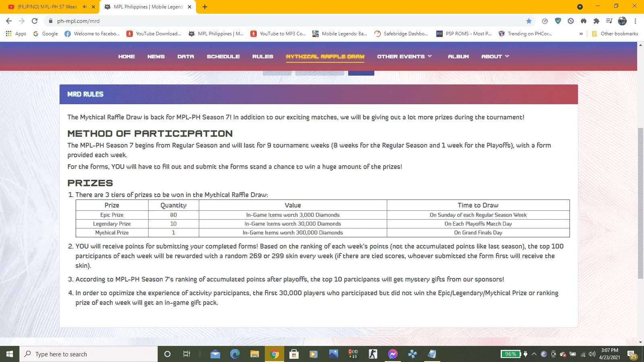The width and height of the screenshot is (644, 362).
Task: Click the Huawei logo extension icon
Action: pos(584,21)
